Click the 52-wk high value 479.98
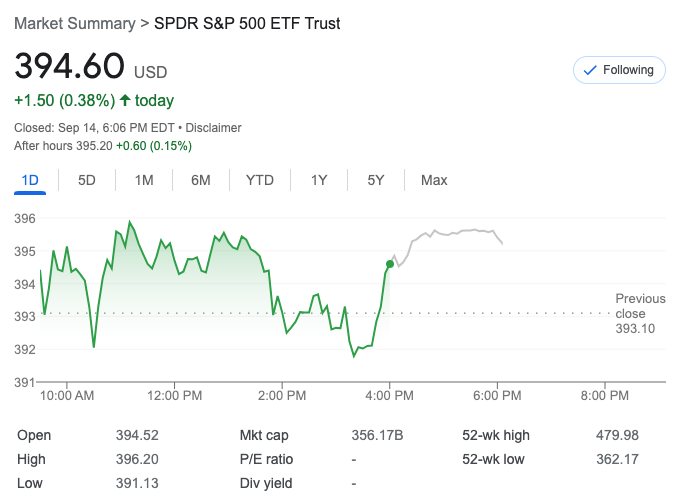 pyautogui.click(x=618, y=435)
